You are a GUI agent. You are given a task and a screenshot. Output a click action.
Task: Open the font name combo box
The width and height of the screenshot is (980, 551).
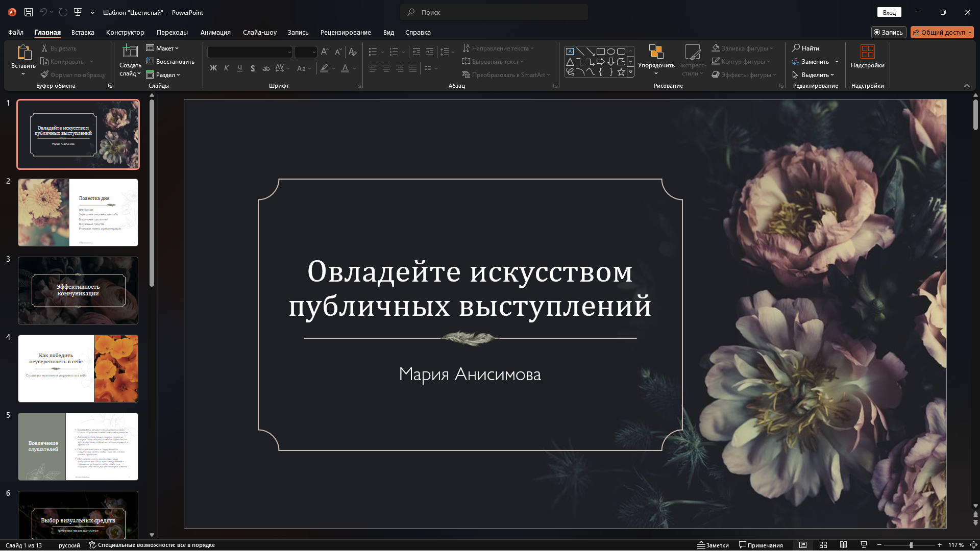point(250,52)
